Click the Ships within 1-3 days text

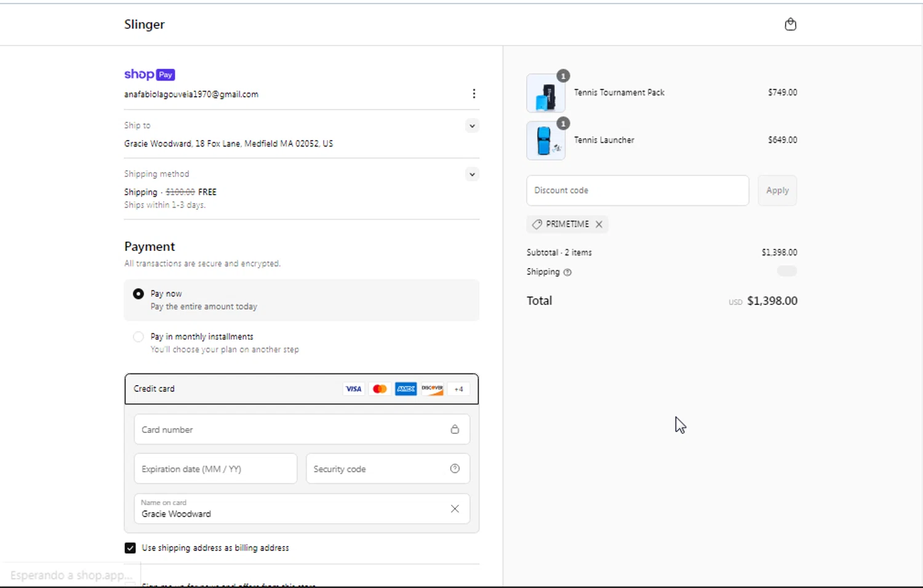tap(165, 205)
